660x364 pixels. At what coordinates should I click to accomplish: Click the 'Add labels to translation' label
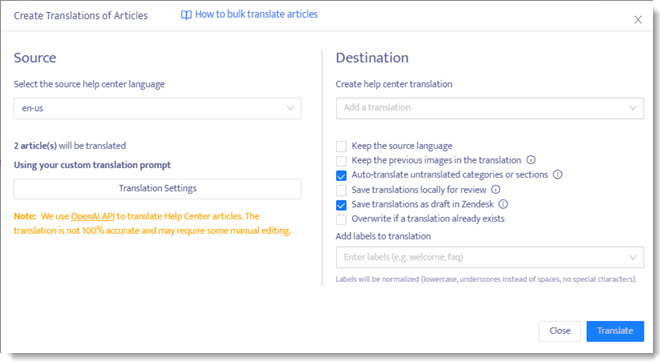click(383, 236)
